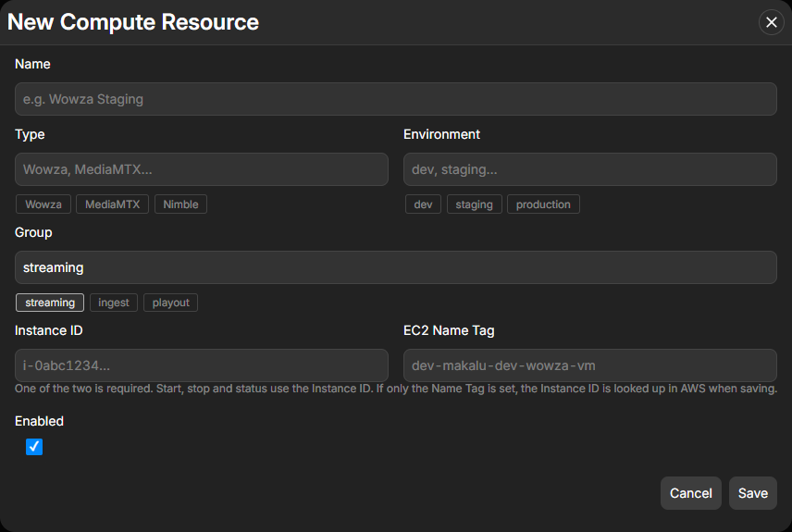Click the Instance ID input field
The width and height of the screenshot is (792, 532).
click(202, 365)
